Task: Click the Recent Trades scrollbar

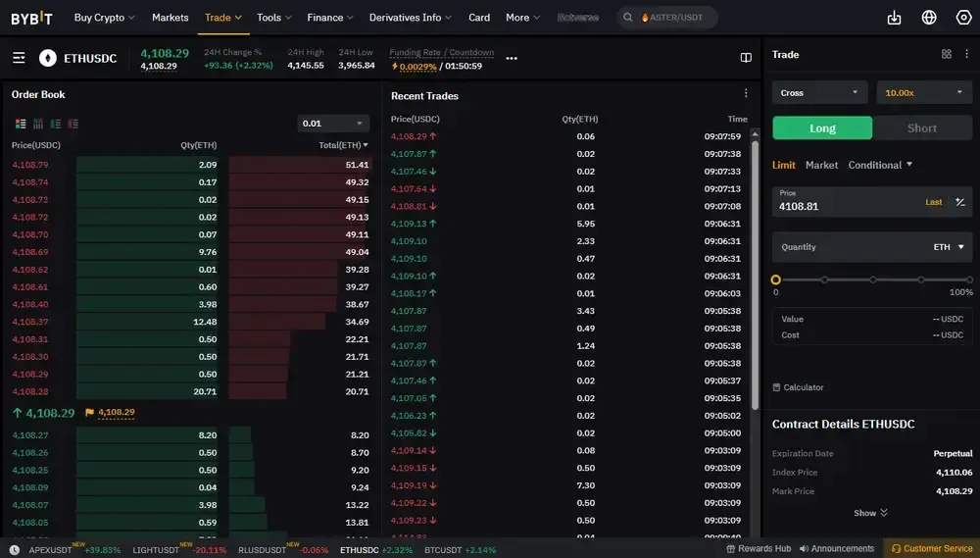Action: pyautogui.click(x=755, y=274)
